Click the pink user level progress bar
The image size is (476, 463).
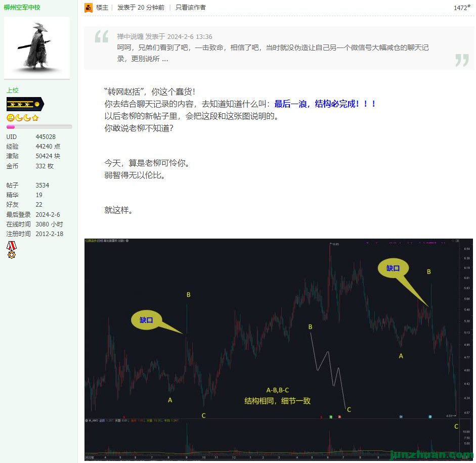[39, 127]
